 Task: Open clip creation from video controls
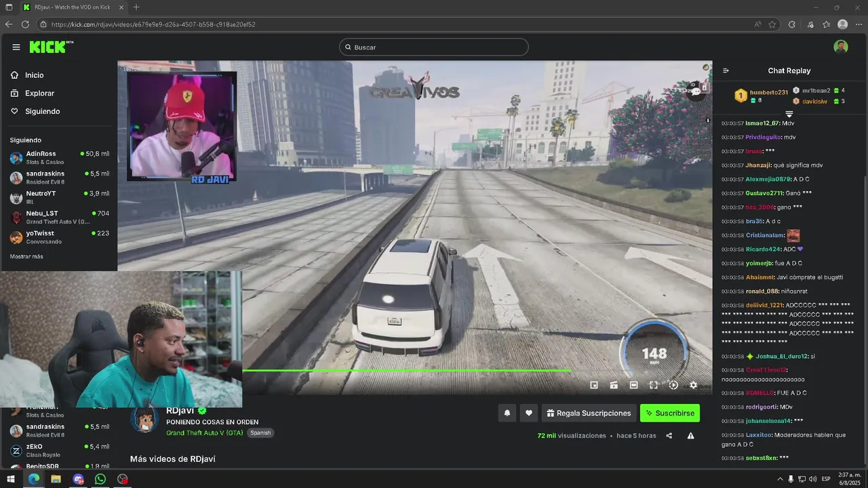point(614,385)
